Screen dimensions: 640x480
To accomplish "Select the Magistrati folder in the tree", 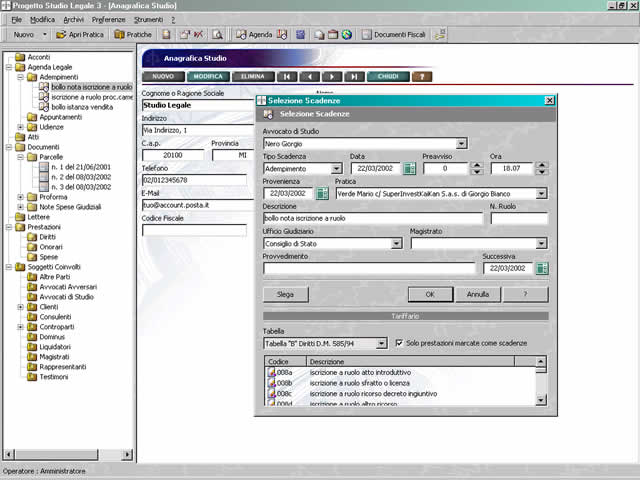I will (54, 357).
